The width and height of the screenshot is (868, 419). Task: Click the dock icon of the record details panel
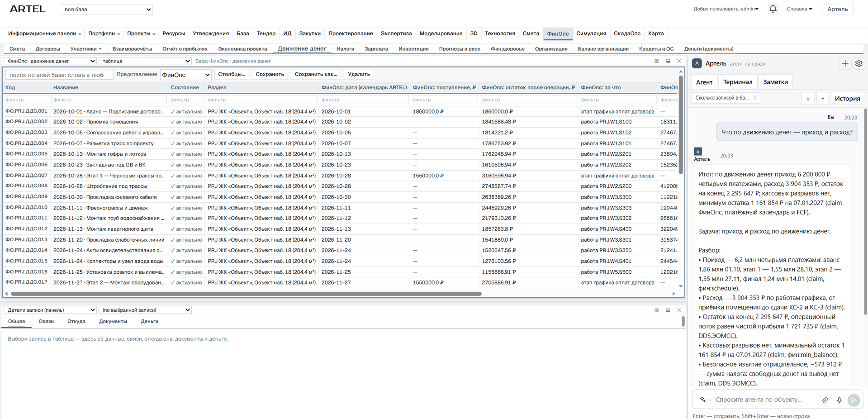[668, 310]
